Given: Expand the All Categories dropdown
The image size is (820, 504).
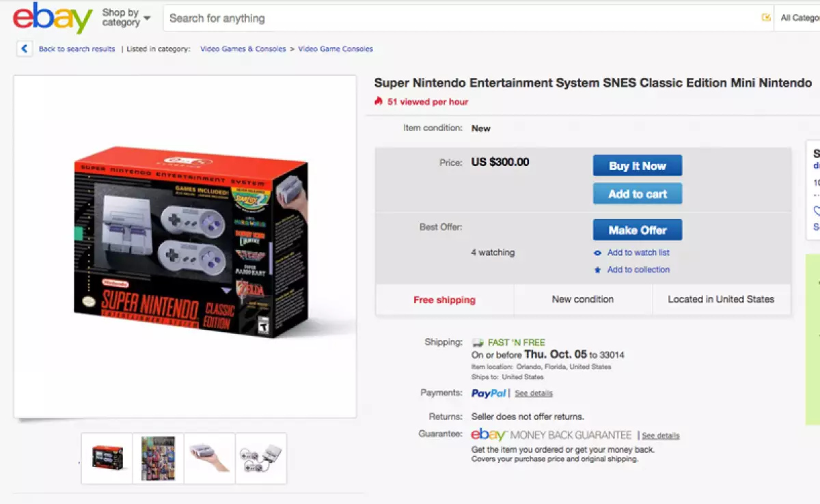Looking at the screenshot, I should click(x=799, y=18).
